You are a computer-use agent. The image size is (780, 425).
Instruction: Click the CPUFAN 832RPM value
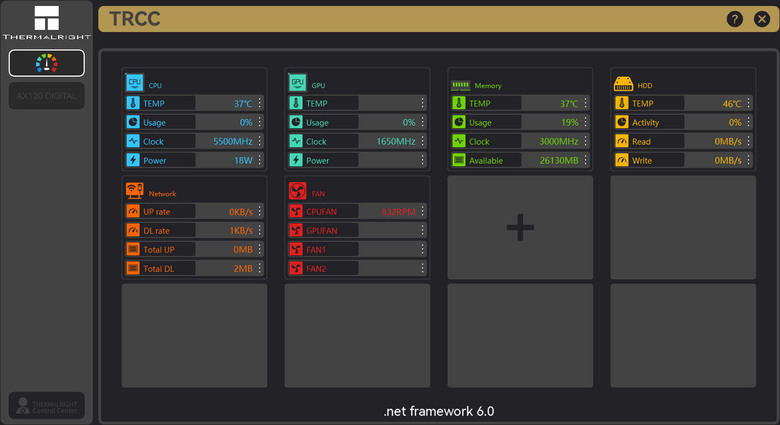pos(398,212)
